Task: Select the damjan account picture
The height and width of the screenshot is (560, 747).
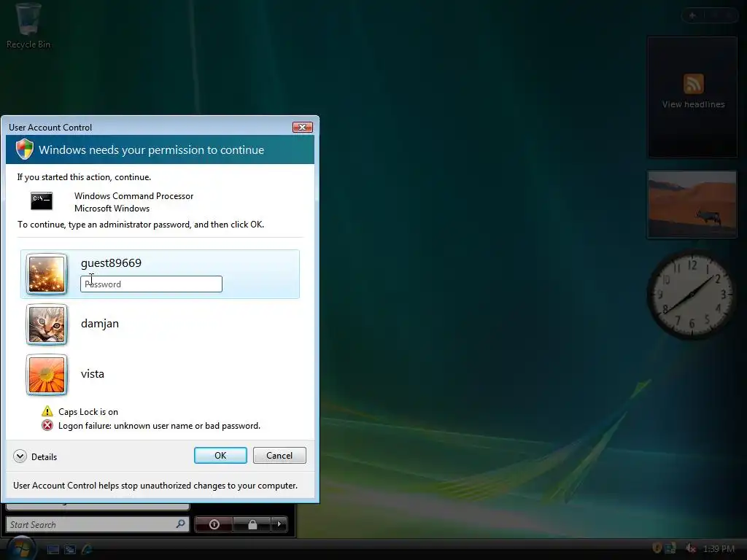Action: click(x=47, y=324)
